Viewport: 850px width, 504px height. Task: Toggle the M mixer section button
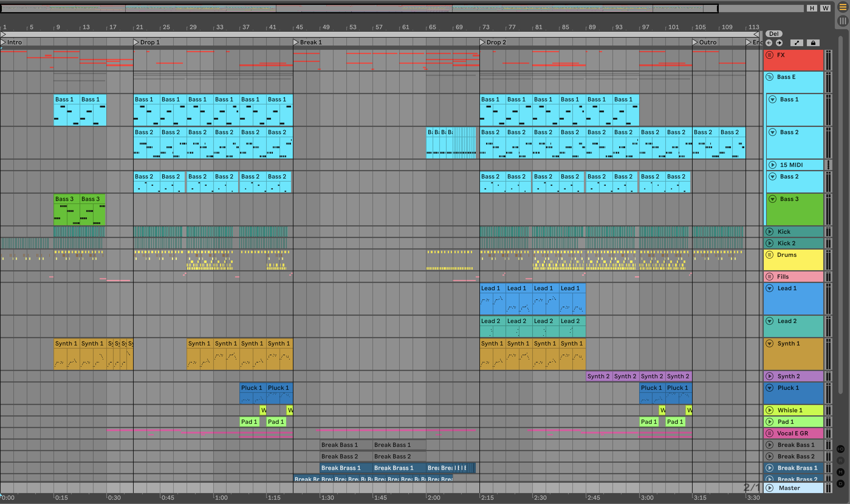(x=841, y=472)
